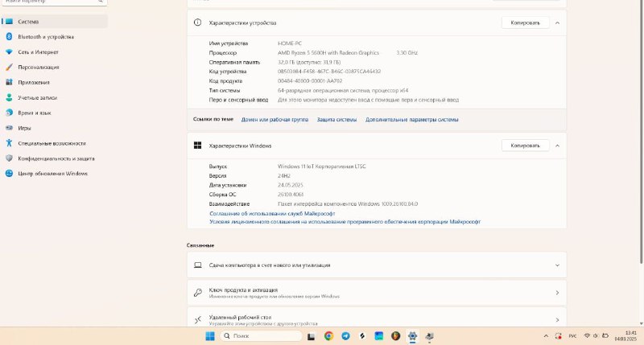Click the 24H2 version value
This screenshot has height=345, width=644.
tap(284, 175)
